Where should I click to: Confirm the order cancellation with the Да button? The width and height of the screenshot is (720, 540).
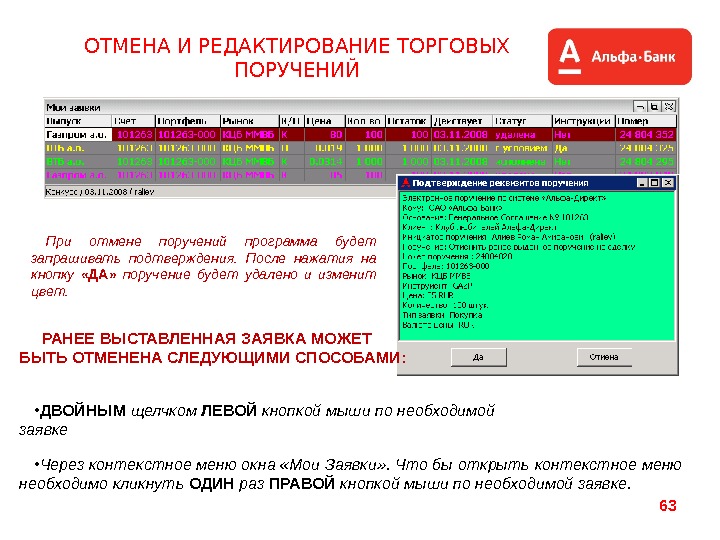coord(478,357)
